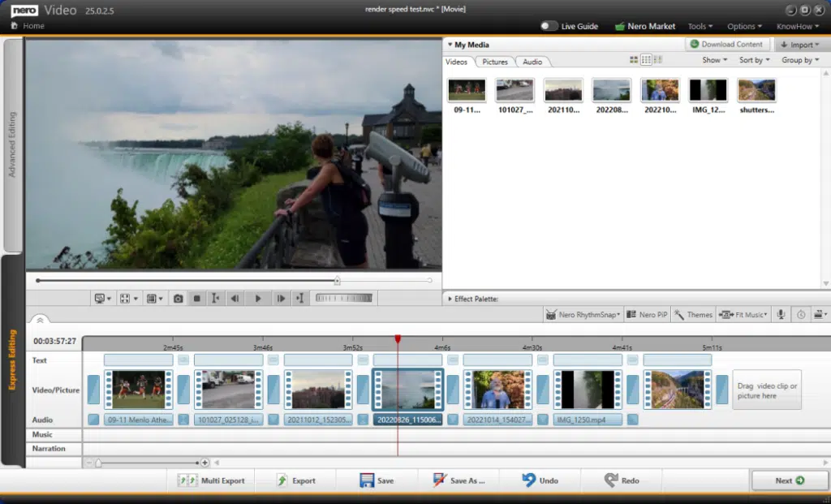Take a snapshot with the camera icon

[178, 299]
